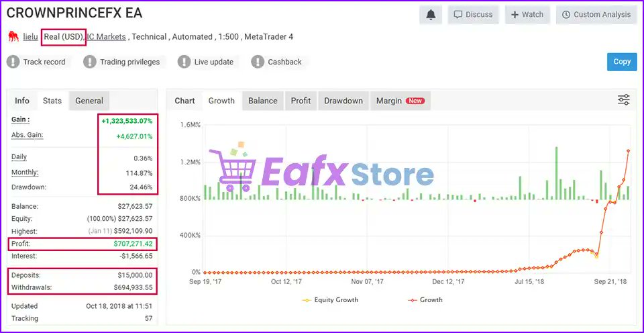644x333 pixels.
Task: Toggle Growth legend series
Action: (425, 300)
